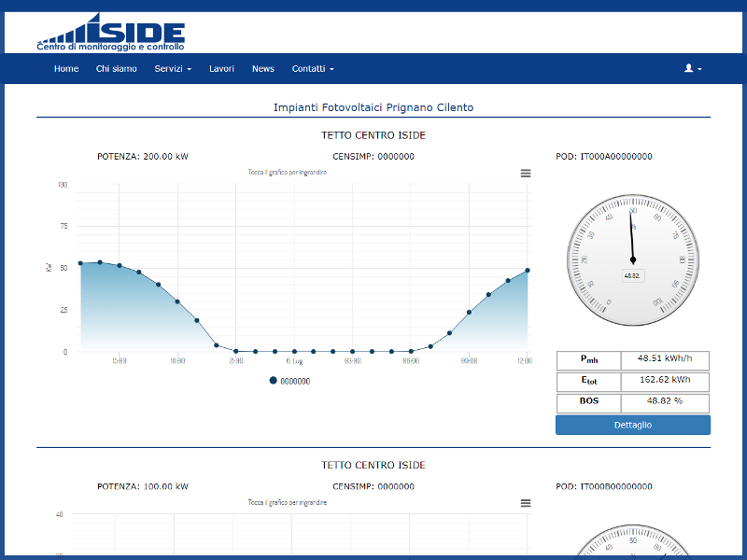Open first chart's hamburger export menu
This screenshot has width=747, height=560.
pyautogui.click(x=526, y=174)
